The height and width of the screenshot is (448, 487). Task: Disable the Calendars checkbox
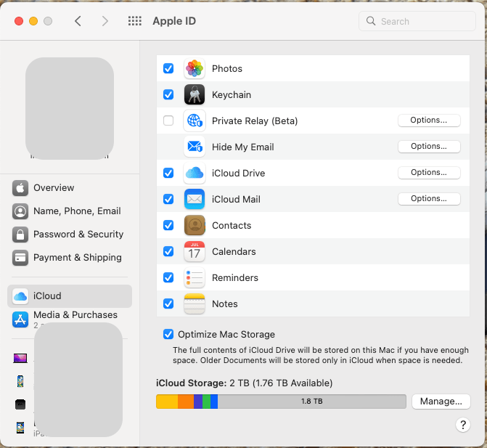(x=168, y=251)
